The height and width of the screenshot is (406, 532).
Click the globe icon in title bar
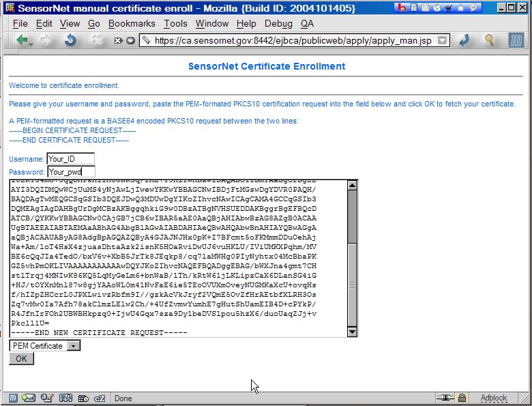437,8
